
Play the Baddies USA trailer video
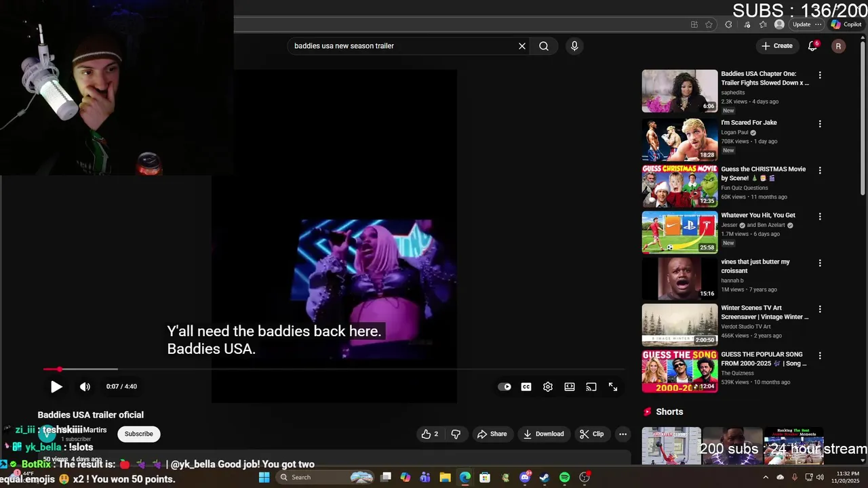[56, 386]
